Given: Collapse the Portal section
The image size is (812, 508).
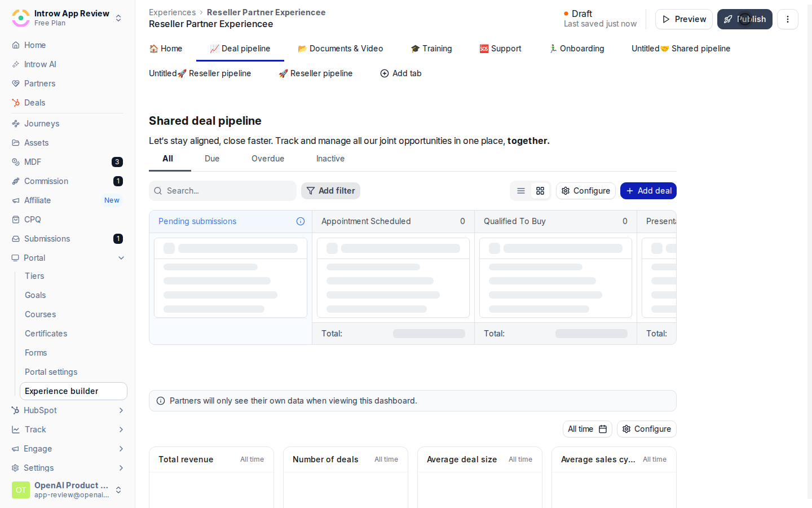Looking at the screenshot, I should (x=121, y=258).
